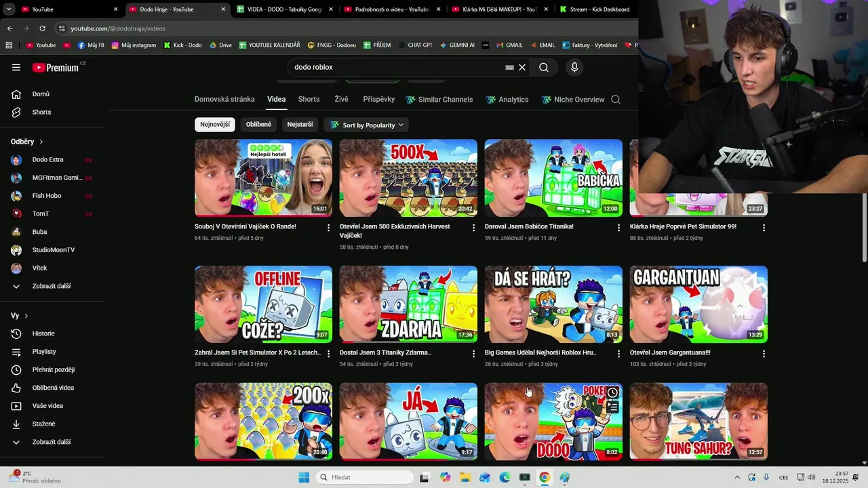Open the Sort by Popularity dropdown
This screenshot has height=488, width=868.
pos(367,125)
